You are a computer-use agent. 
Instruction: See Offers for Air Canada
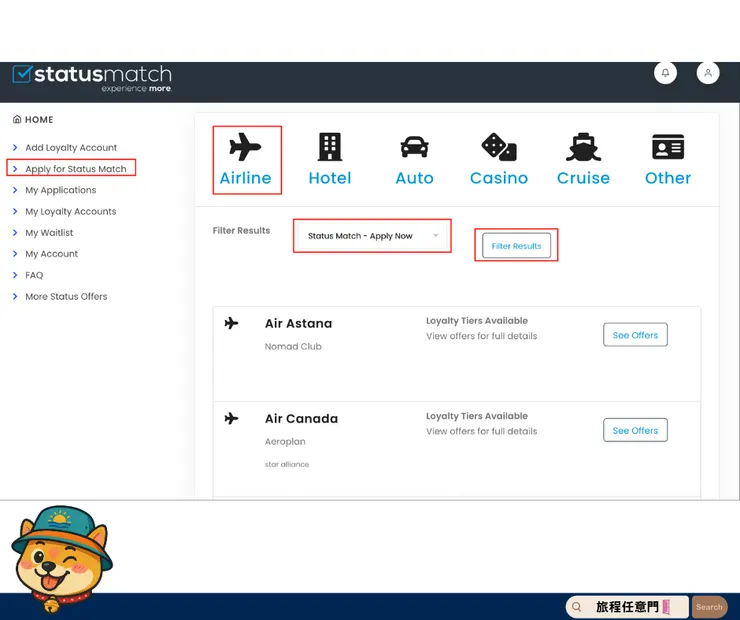[635, 430]
